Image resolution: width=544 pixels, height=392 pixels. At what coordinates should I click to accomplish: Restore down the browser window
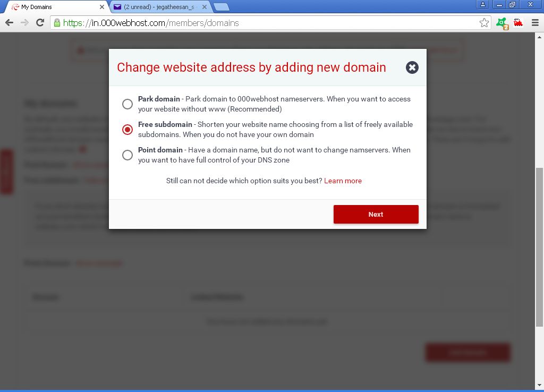tap(512, 4)
